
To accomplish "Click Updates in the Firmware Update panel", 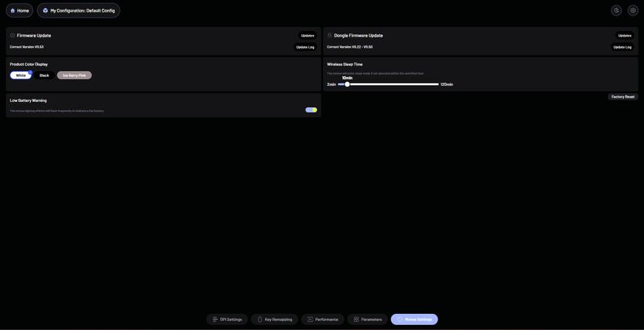I will (307, 36).
